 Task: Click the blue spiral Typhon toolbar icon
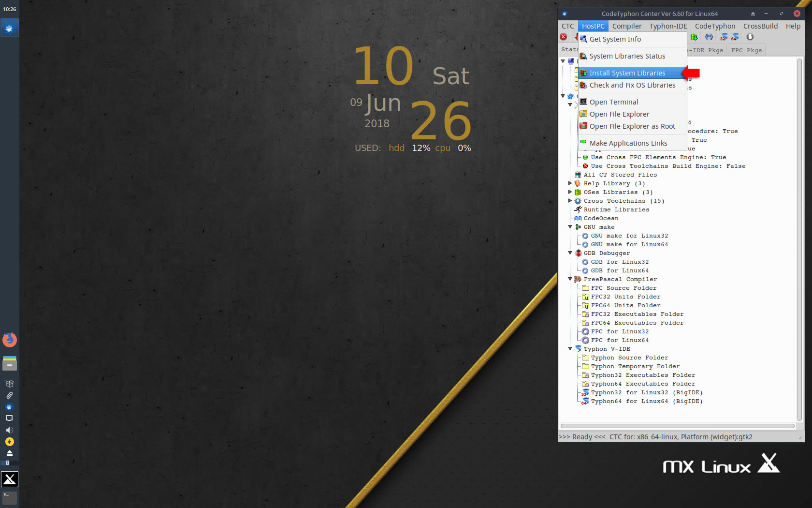709,37
